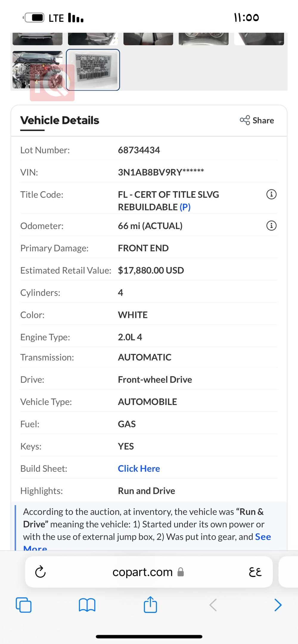Viewport: 298px width, 644px height.
Task: Open the engine bay photo thumbnail
Action: click(37, 70)
